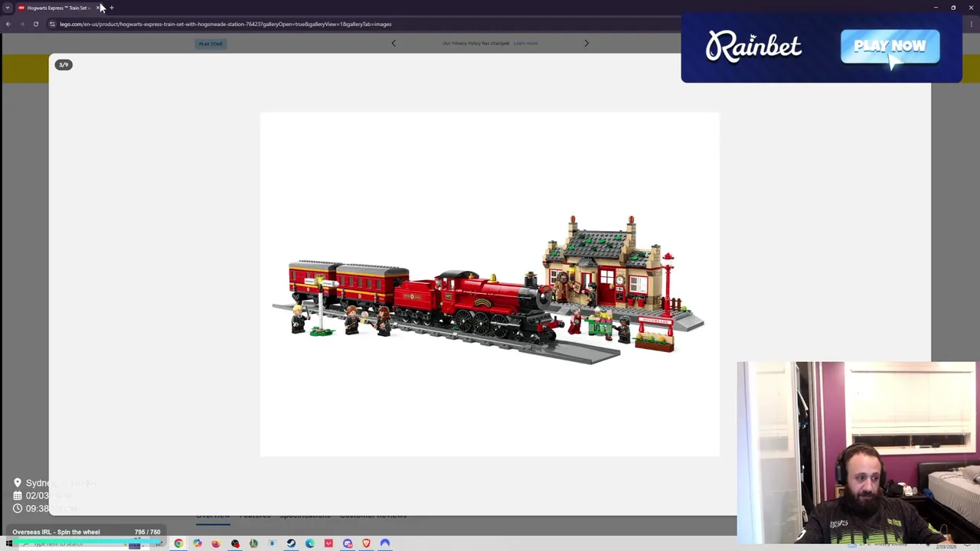
Task: Open the Windows Start menu
Action: (x=8, y=543)
